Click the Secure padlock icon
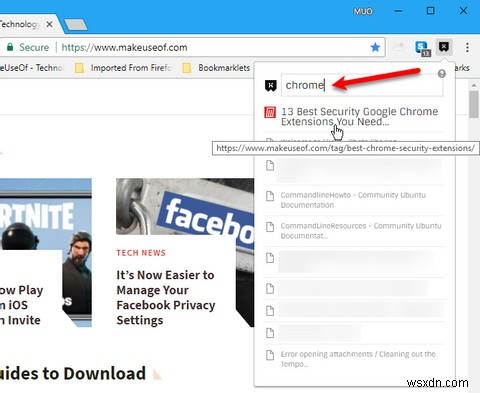 click(x=10, y=47)
